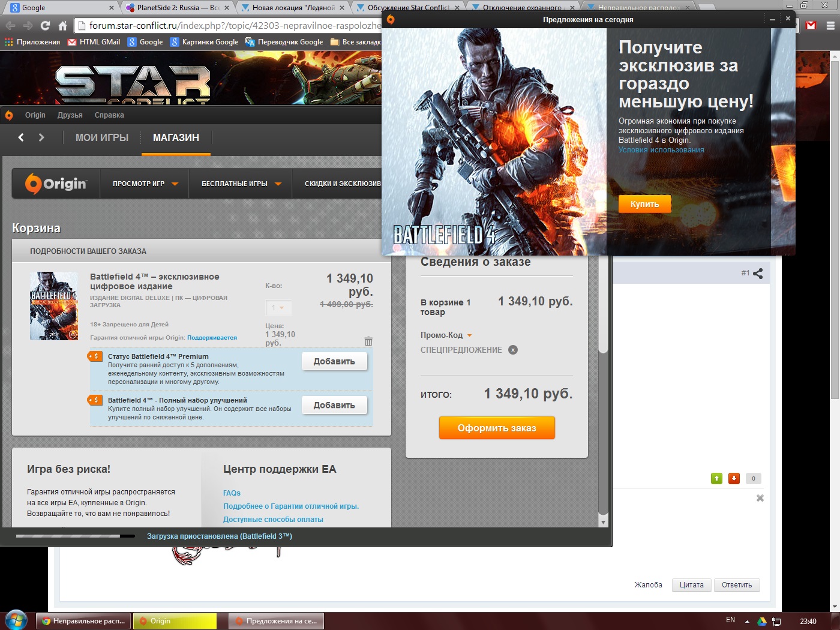
Task: Reload the page in Chrome
Action: tap(45, 26)
